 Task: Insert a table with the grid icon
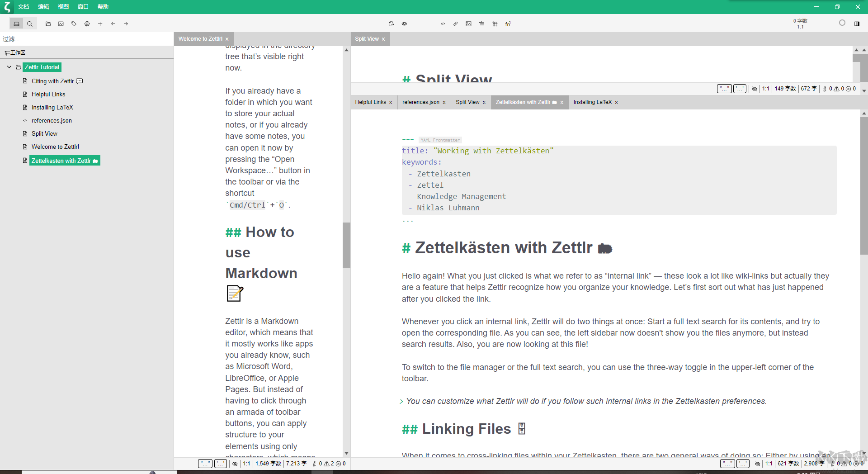tap(495, 24)
